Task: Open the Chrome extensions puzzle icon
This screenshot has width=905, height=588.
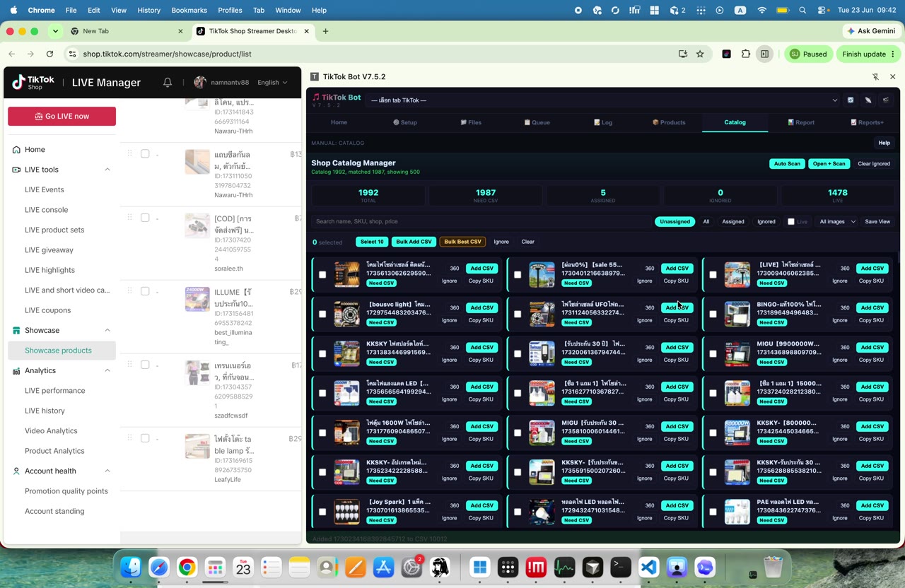Action: click(x=745, y=54)
